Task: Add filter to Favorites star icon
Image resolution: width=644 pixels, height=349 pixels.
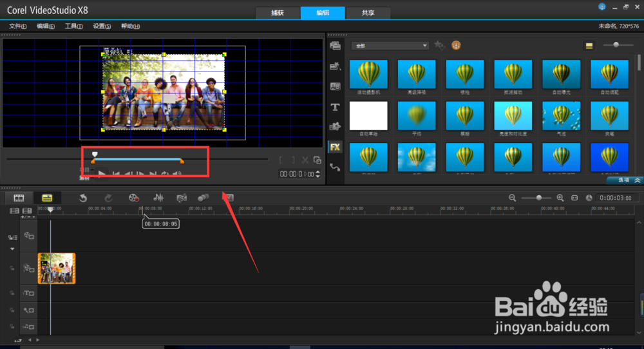Action: coord(439,45)
